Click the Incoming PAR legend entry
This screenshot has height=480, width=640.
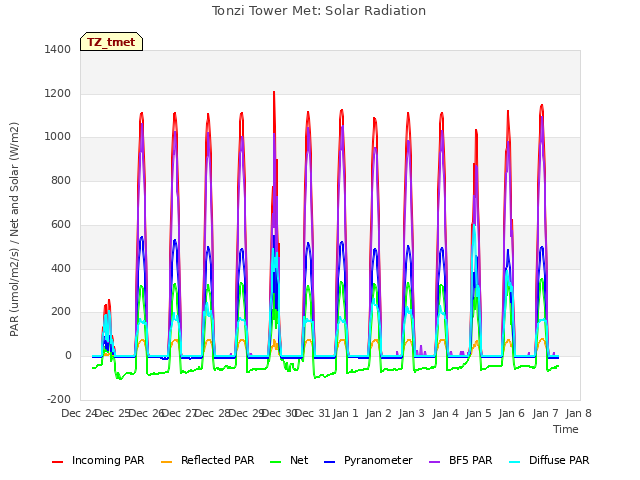tap(98, 460)
